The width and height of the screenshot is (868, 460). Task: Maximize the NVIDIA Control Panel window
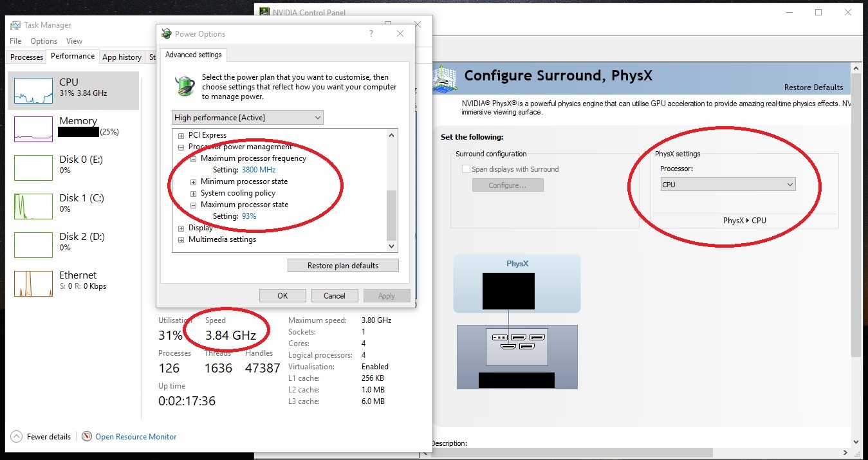click(818, 12)
